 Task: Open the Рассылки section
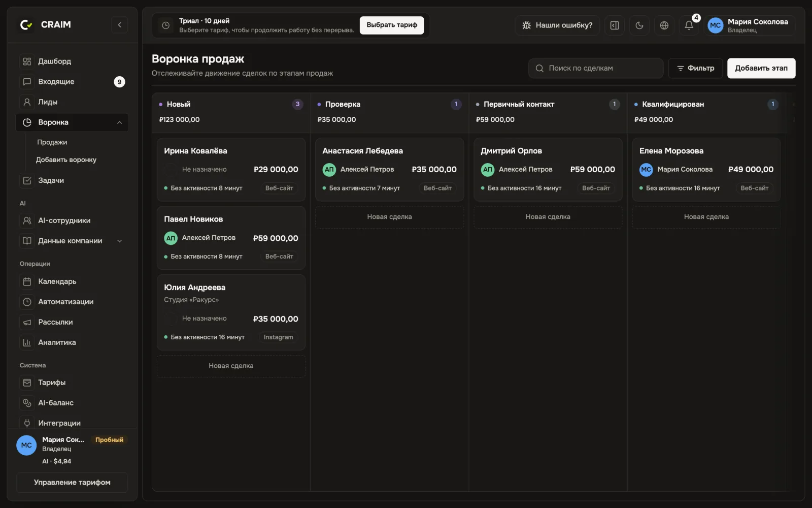pyautogui.click(x=72, y=322)
